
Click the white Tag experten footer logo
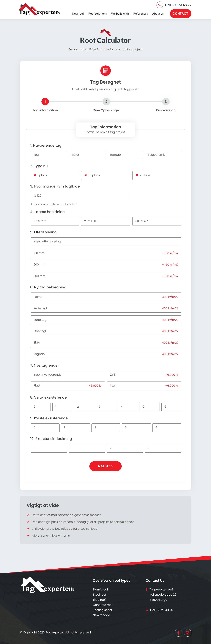(x=47, y=585)
